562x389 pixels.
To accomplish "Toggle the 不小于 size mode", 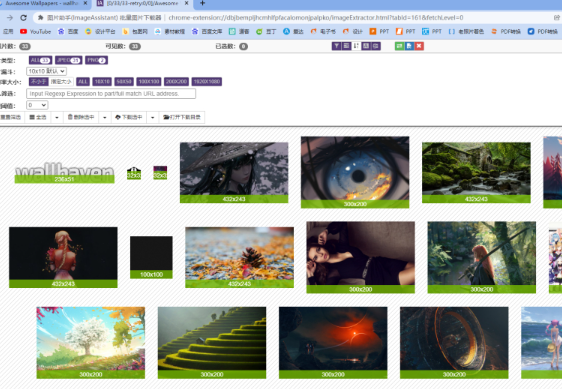I will (38, 82).
